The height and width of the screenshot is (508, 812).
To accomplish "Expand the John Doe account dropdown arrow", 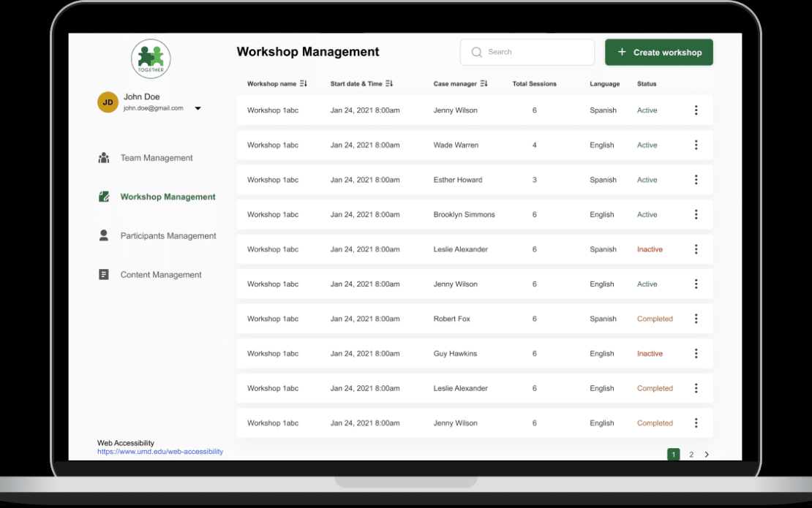I will pos(198,109).
